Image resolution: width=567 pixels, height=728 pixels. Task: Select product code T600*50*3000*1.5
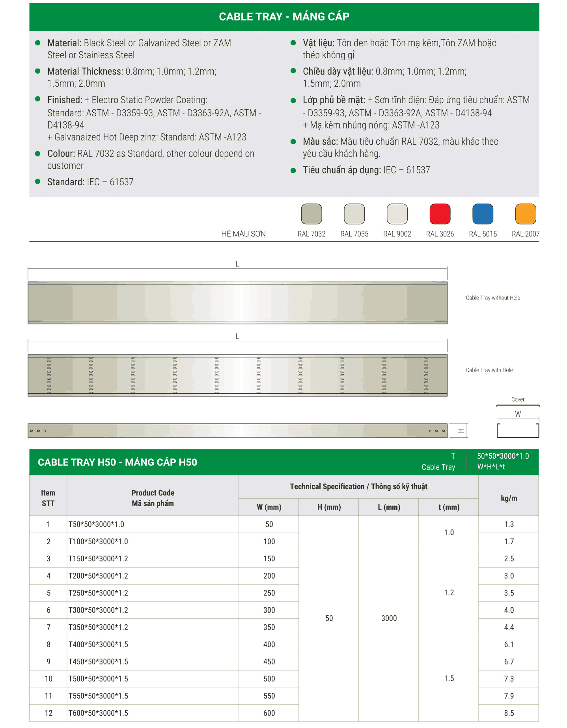coord(98,713)
